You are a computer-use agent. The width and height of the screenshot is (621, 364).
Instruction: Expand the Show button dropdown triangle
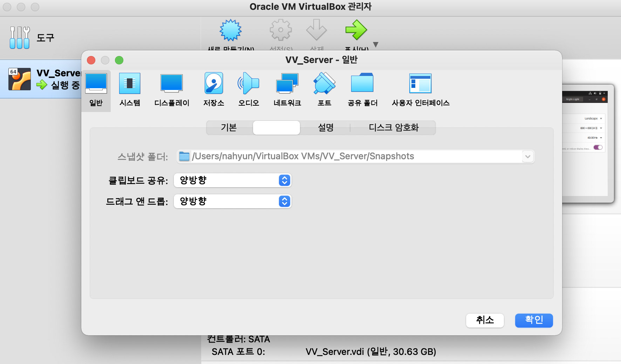click(376, 44)
